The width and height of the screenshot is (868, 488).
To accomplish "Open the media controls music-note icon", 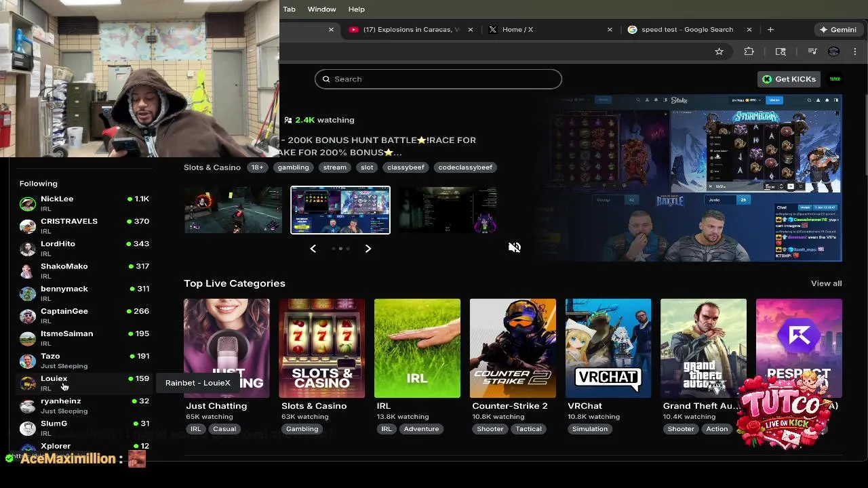I will tap(812, 52).
